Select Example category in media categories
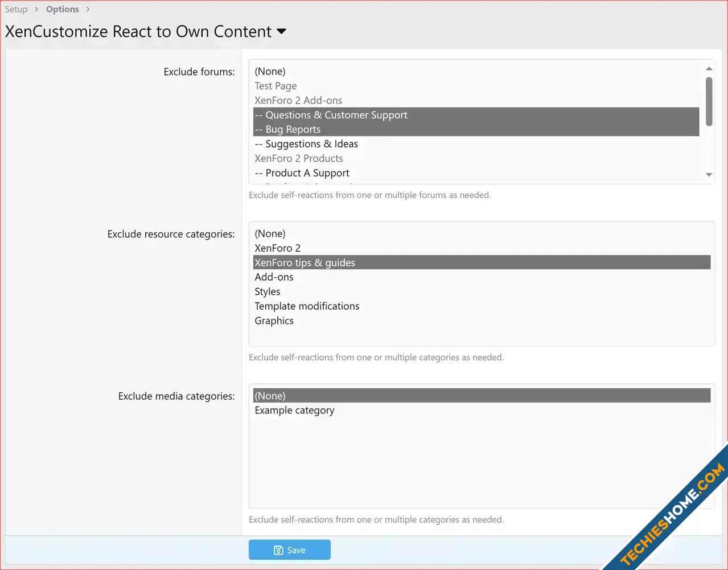 coord(482,411)
